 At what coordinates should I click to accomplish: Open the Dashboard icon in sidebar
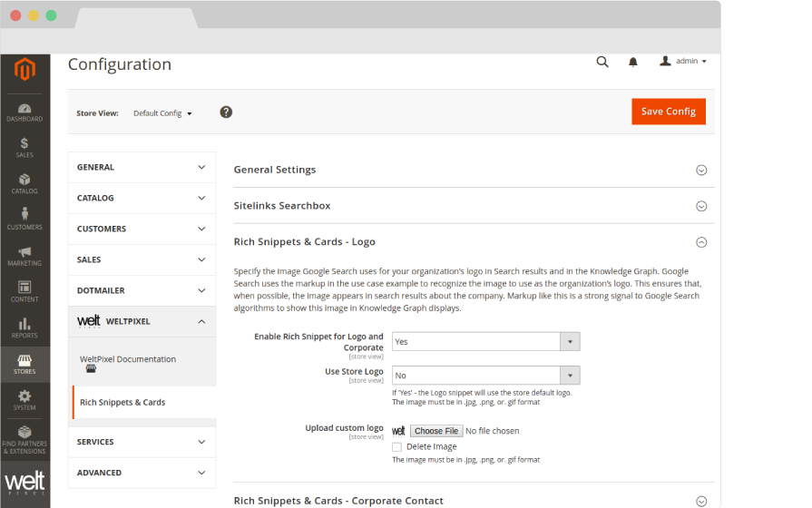24,112
